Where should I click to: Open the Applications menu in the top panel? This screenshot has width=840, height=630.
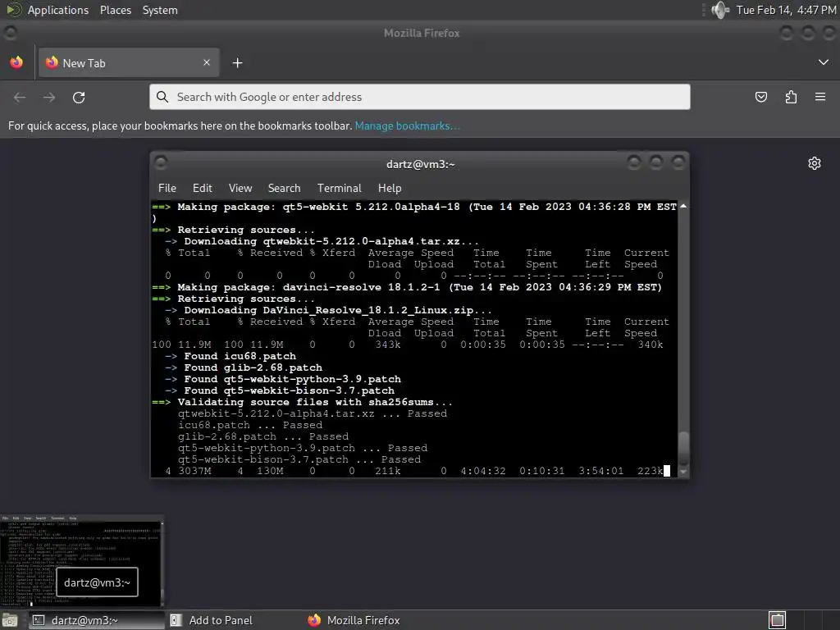pyautogui.click(x=58, y=10)
